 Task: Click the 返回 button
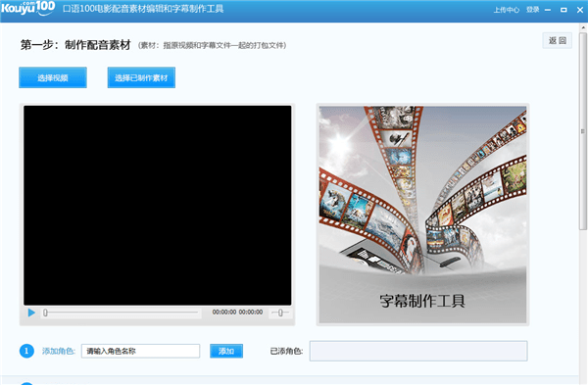558,40
